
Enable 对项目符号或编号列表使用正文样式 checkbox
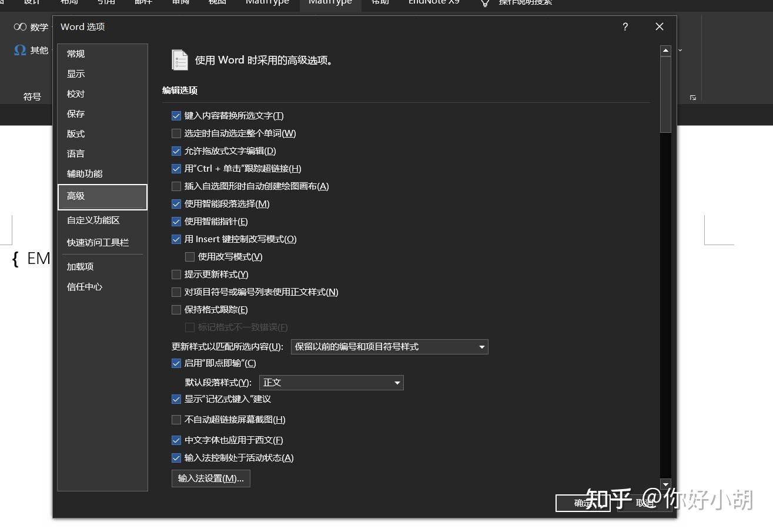click(176, 292)
